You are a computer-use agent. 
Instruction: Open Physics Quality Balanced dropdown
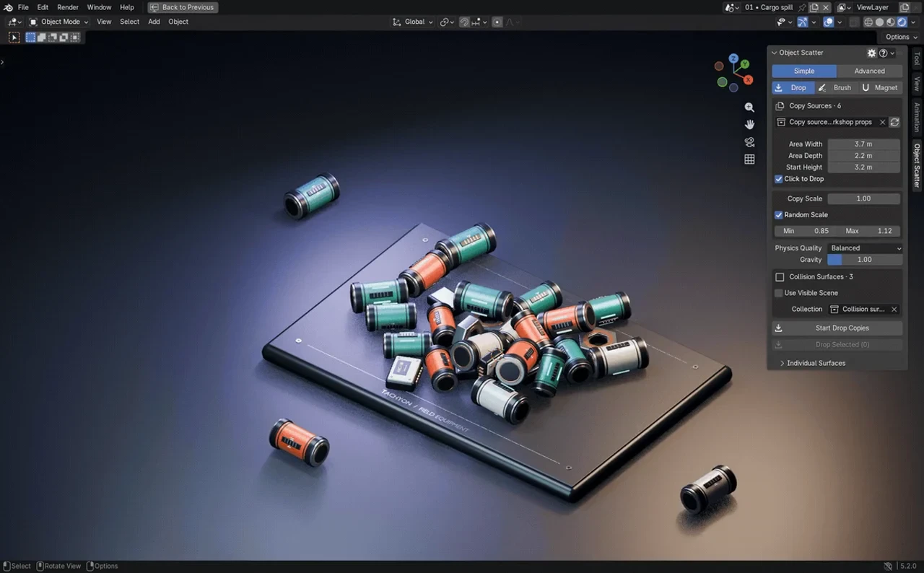click(866, 248)
